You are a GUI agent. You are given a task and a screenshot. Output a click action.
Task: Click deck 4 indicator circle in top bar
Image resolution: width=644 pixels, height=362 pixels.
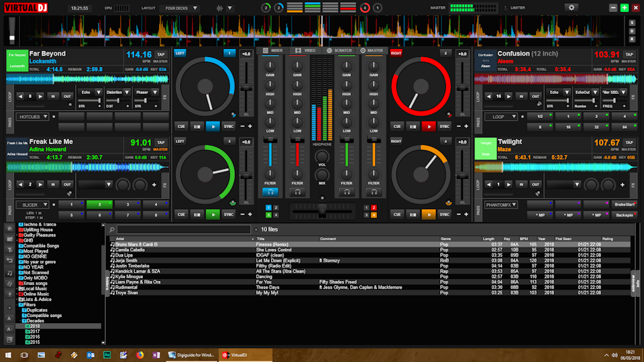pos(365,8)
